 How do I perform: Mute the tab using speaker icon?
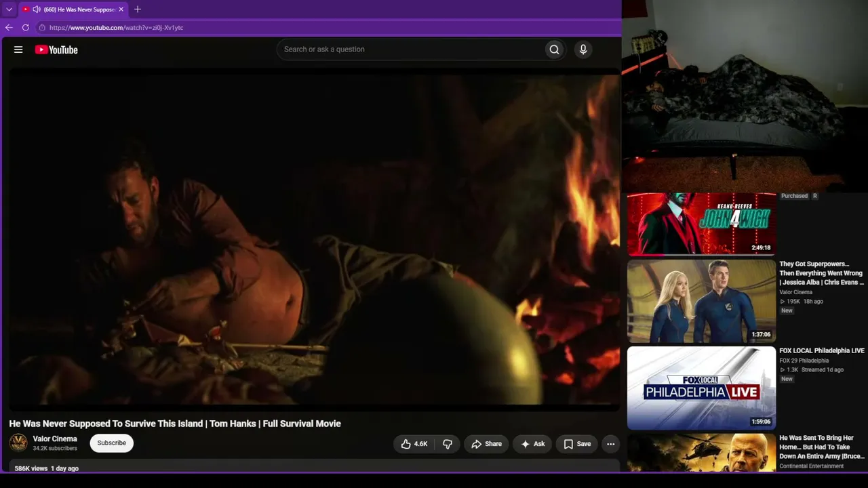click(36, 9)
